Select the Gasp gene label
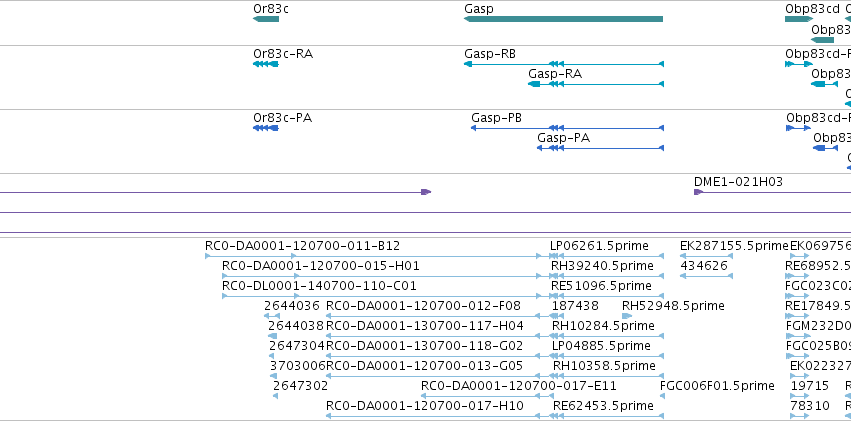851x421 pixels. [479, 9]
